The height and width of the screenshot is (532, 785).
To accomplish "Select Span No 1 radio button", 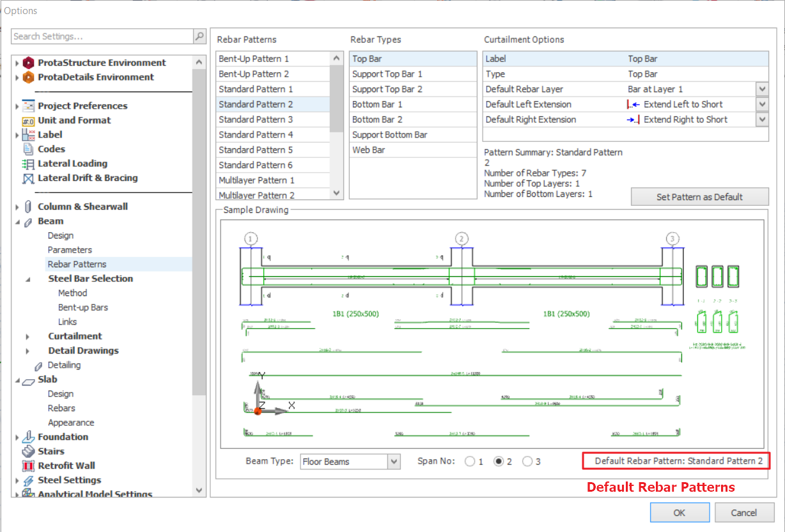I will [470, 462].
